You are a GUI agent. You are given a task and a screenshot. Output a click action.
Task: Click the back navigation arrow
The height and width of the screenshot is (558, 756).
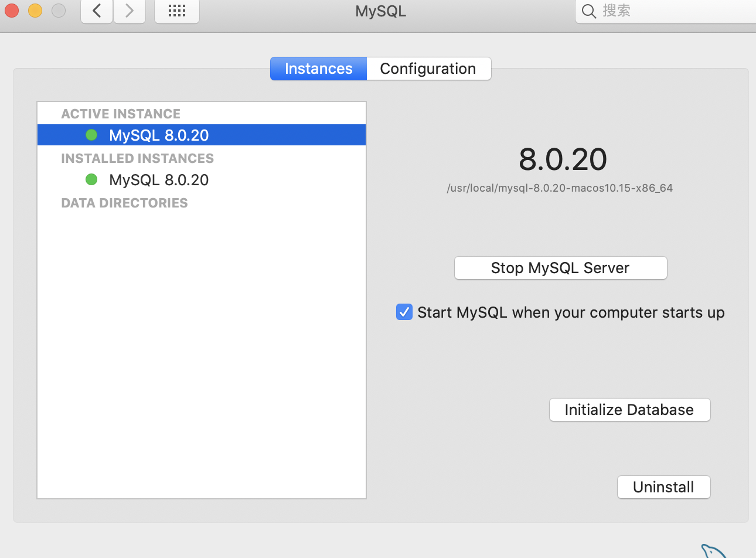tap(96, 11)
